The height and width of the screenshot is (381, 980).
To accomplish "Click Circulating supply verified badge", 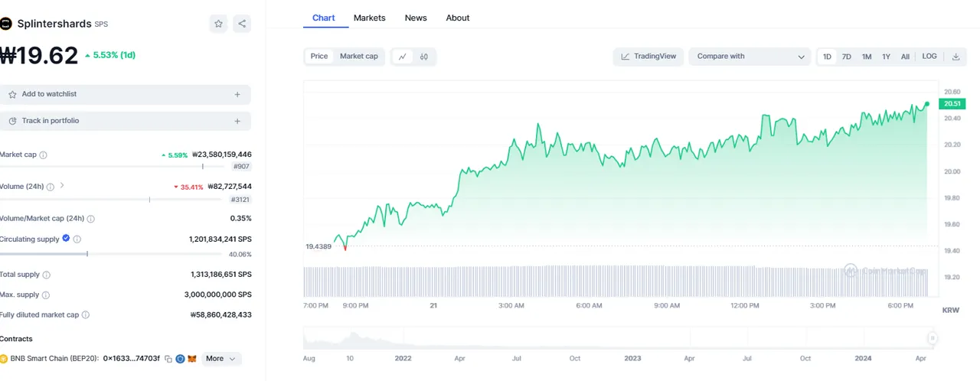I will coord(66,239).
